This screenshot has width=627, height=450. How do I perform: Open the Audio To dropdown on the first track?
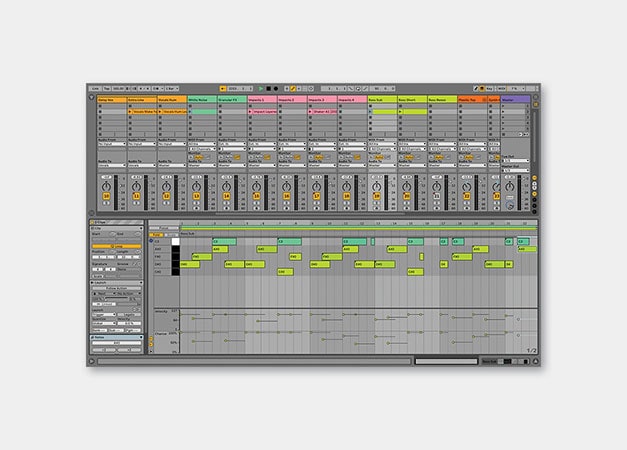pyautogui.click(x=112, y=165)
